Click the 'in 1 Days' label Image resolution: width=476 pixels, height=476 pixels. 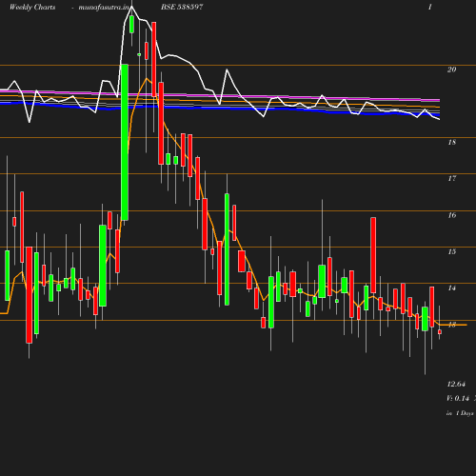point(460,413)
